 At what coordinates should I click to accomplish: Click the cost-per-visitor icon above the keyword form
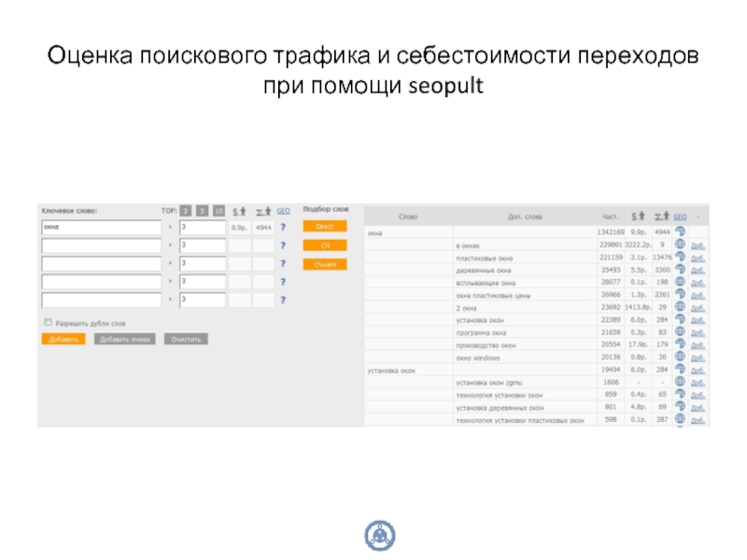tap(239, 212)
